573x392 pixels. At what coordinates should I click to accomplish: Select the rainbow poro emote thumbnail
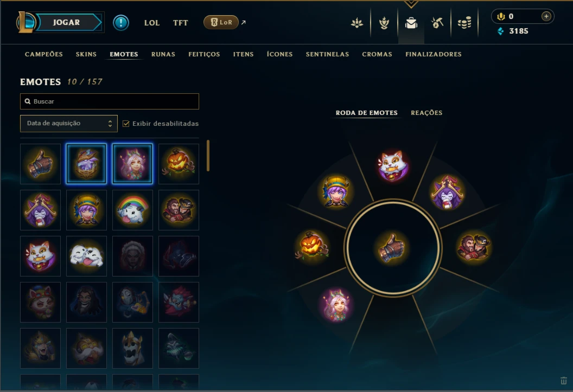(132, 210)
